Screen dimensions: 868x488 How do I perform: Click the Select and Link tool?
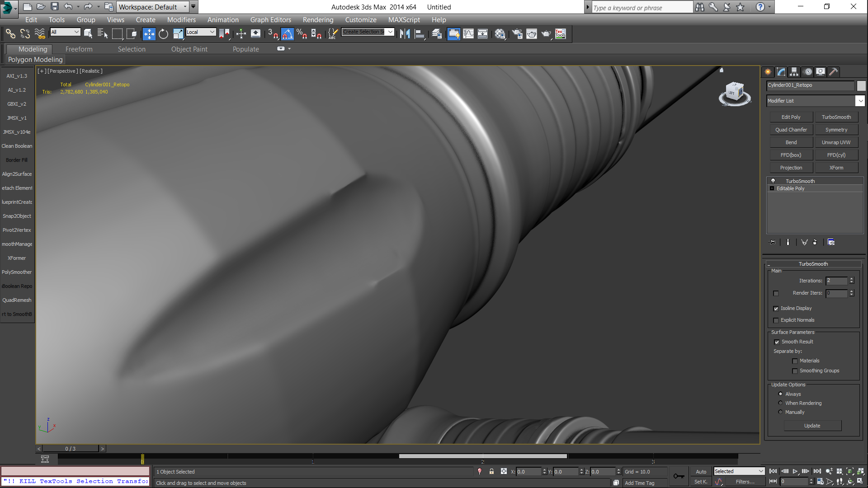tap(10, 34)
